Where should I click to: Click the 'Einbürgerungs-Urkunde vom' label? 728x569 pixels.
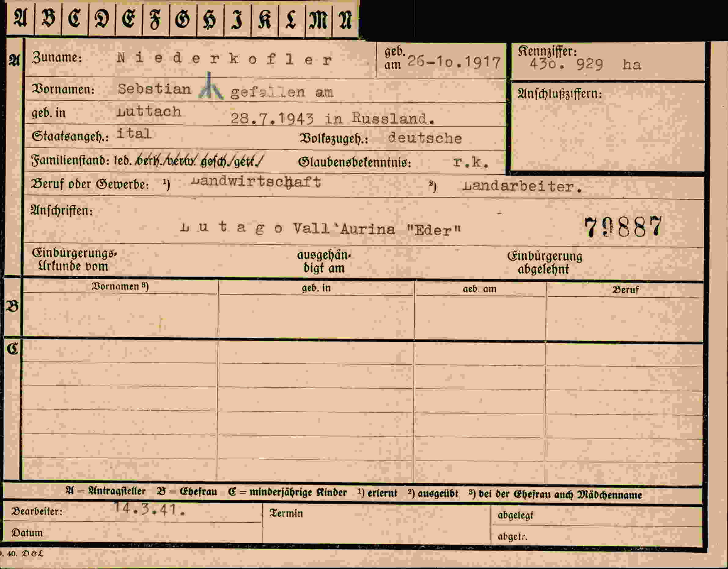[75, 260]
